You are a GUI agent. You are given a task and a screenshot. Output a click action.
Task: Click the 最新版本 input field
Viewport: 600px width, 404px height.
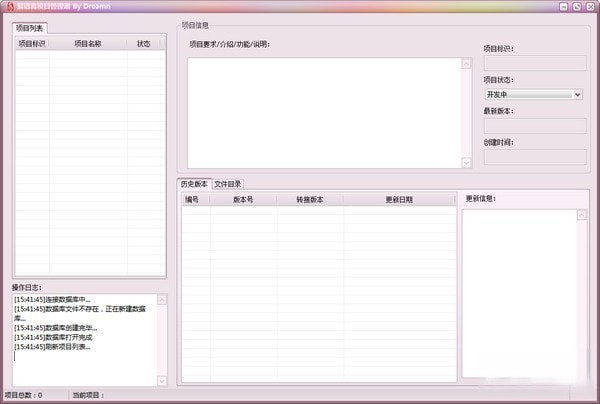point(535,126)
